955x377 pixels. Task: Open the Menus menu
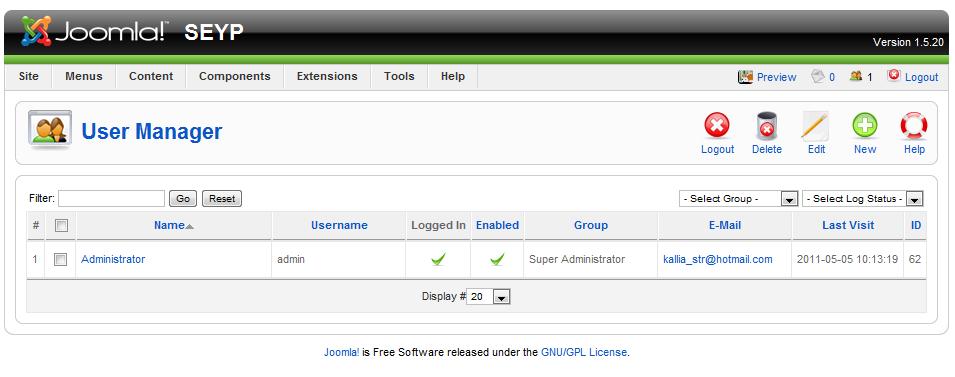[84, 76]
